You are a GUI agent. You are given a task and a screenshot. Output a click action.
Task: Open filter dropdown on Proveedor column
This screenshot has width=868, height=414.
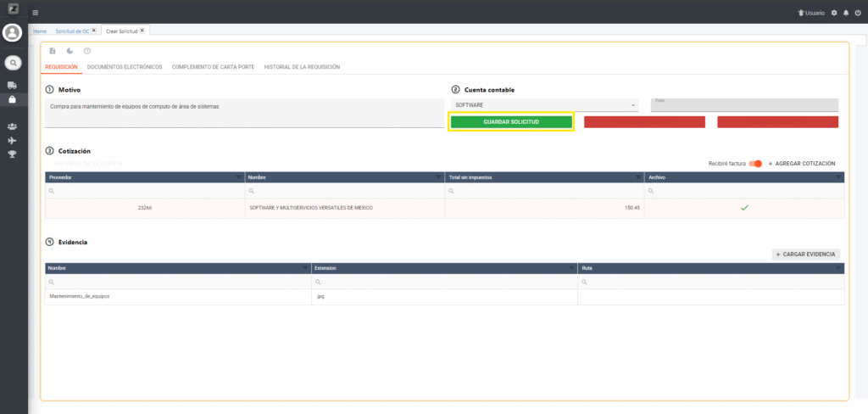coord(239,177)
